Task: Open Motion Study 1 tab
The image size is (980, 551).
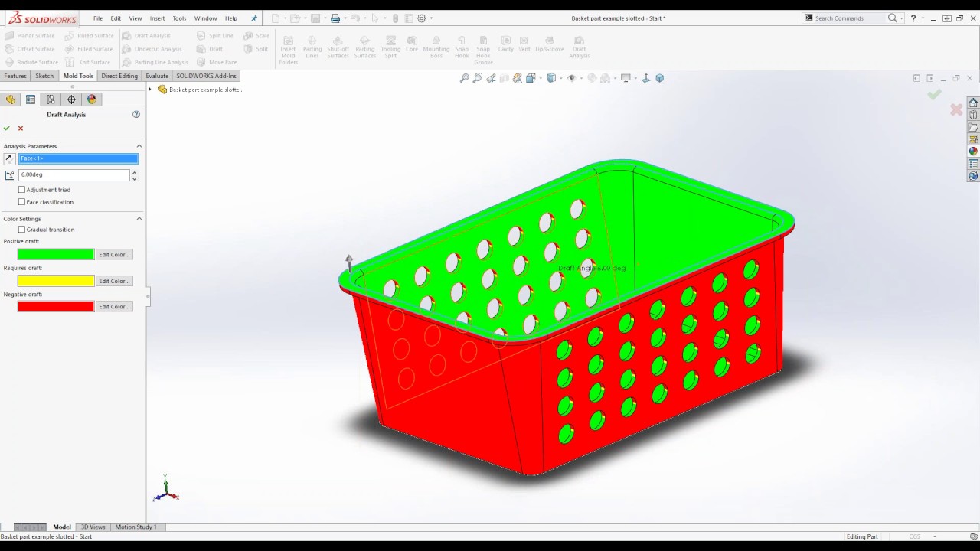Action: (136, 527)
